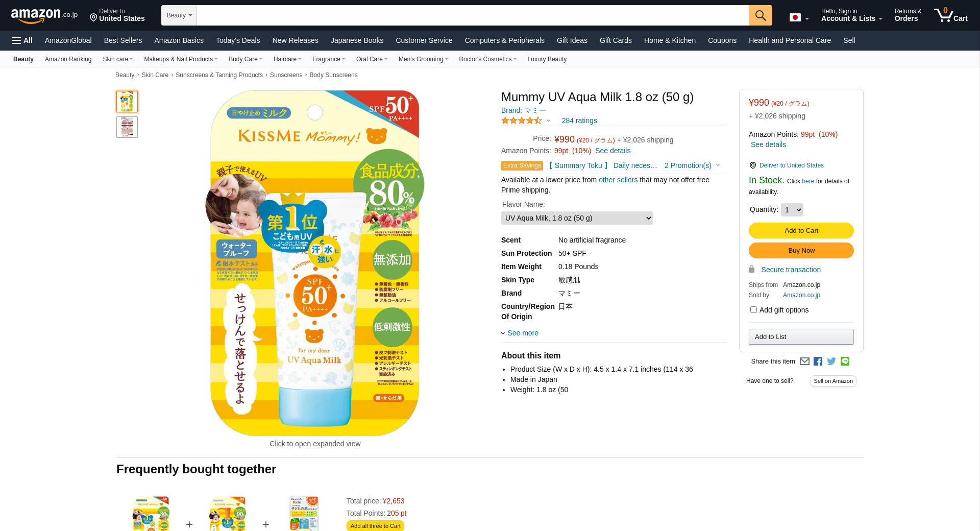Open the Quantity dropdown
This screenshot has height=531, width=980.
pyautogui.click(x=792, y=210)
